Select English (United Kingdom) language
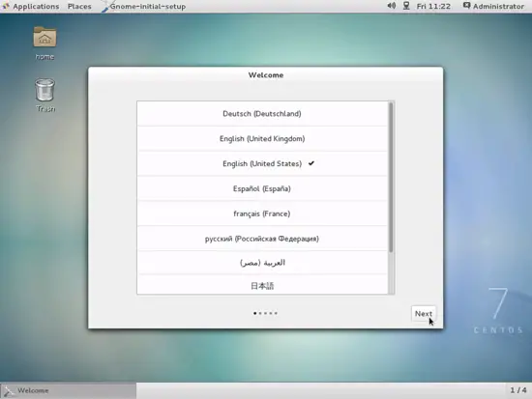 point(262,139)
